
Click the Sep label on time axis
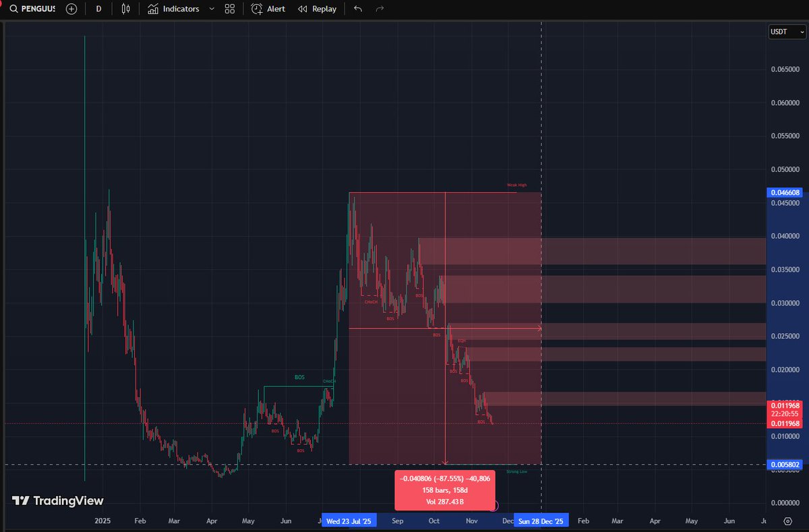click(x=396, y=521)
